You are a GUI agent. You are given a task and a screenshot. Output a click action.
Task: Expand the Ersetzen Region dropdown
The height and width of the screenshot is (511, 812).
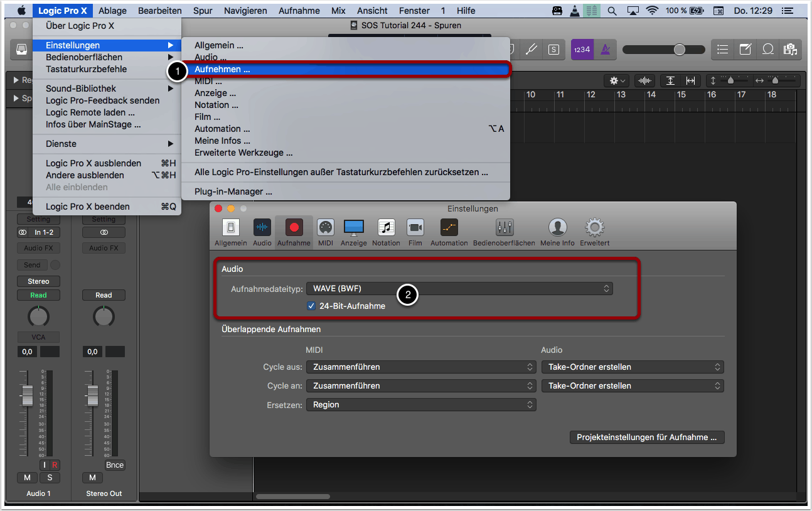click(420, 405)
